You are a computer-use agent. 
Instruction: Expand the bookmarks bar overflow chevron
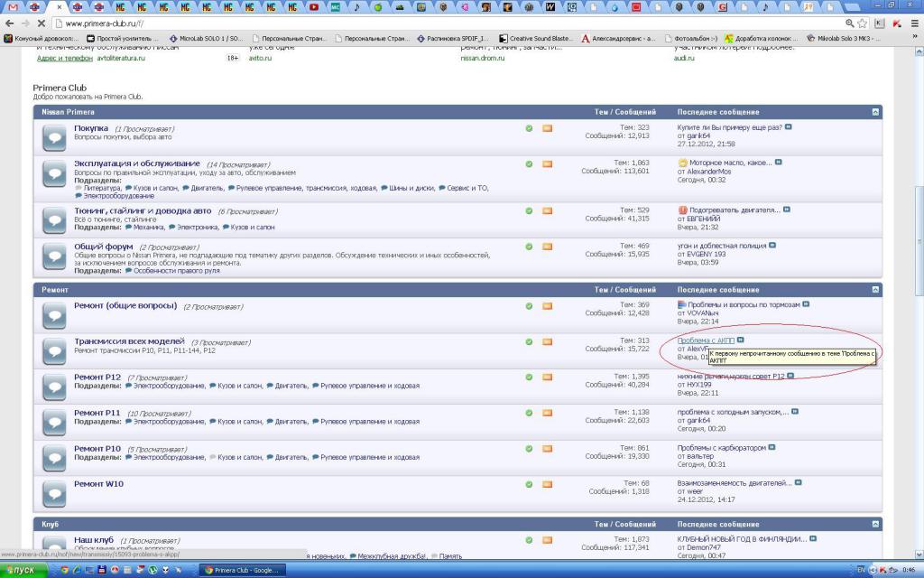[x=915, y=36]
